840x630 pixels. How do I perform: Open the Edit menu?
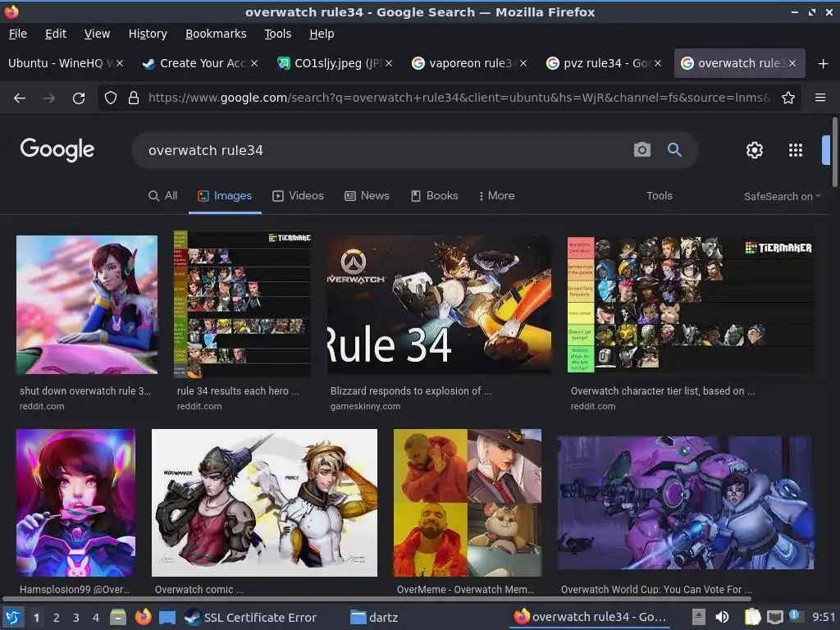click(56, 34)
